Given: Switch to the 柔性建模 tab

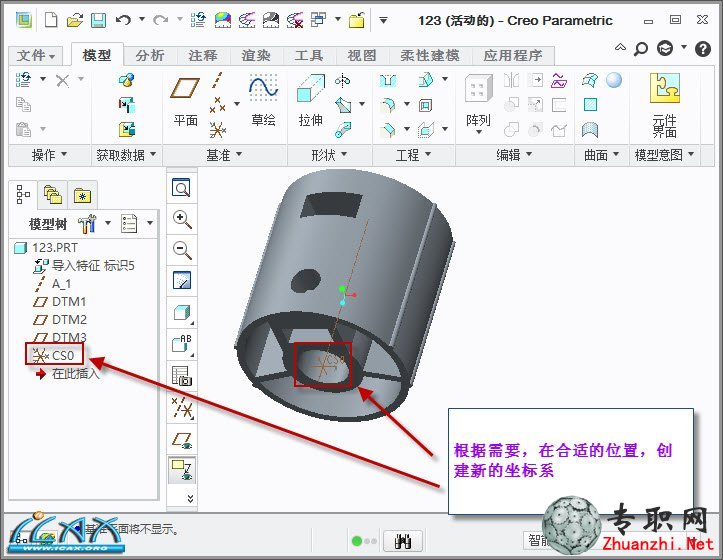Looking at the screenshot, I should 430,56.
